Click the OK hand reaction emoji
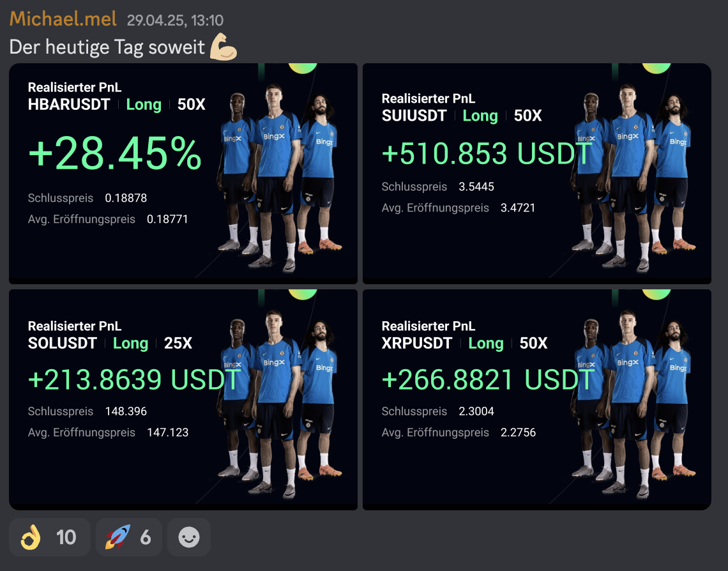This screenshot has width=728, height=571. tap(31, 537)
